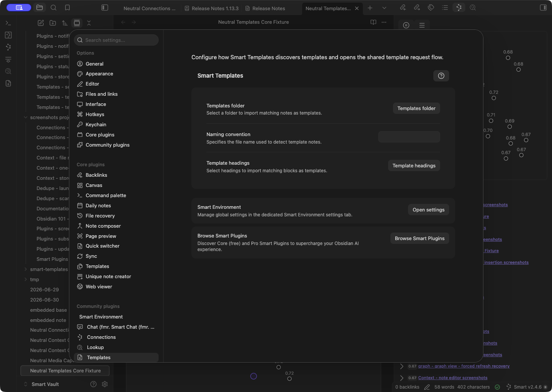Open the Connections plugin settings

(x=116, y=337)
